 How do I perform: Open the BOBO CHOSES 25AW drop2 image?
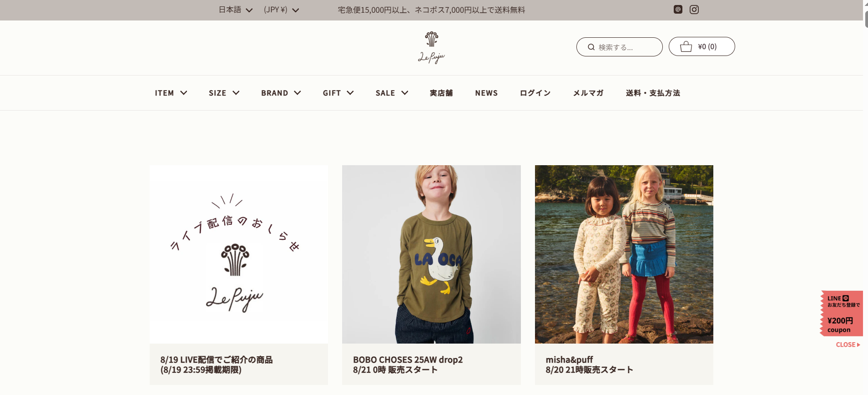tap(431, 254)
